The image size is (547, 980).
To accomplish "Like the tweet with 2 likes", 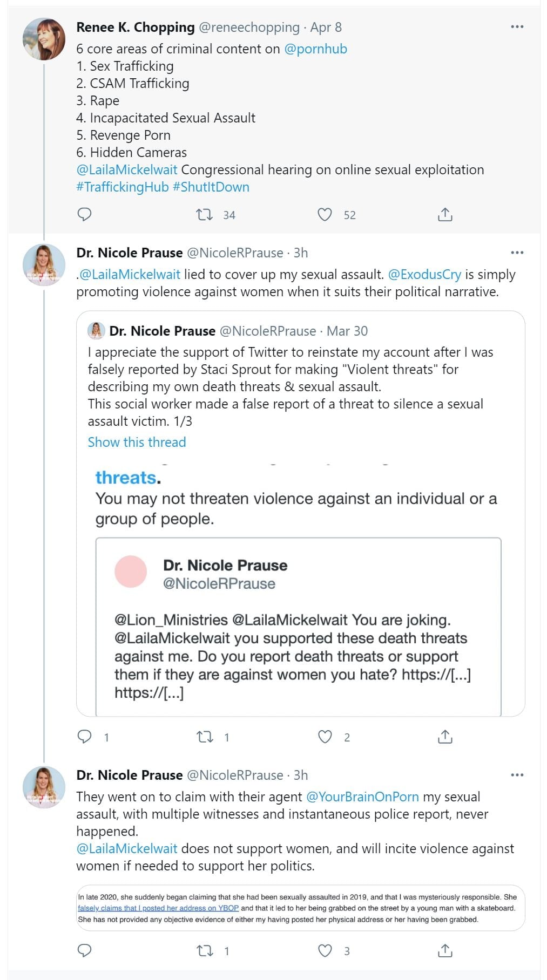I will coord(325,737).
